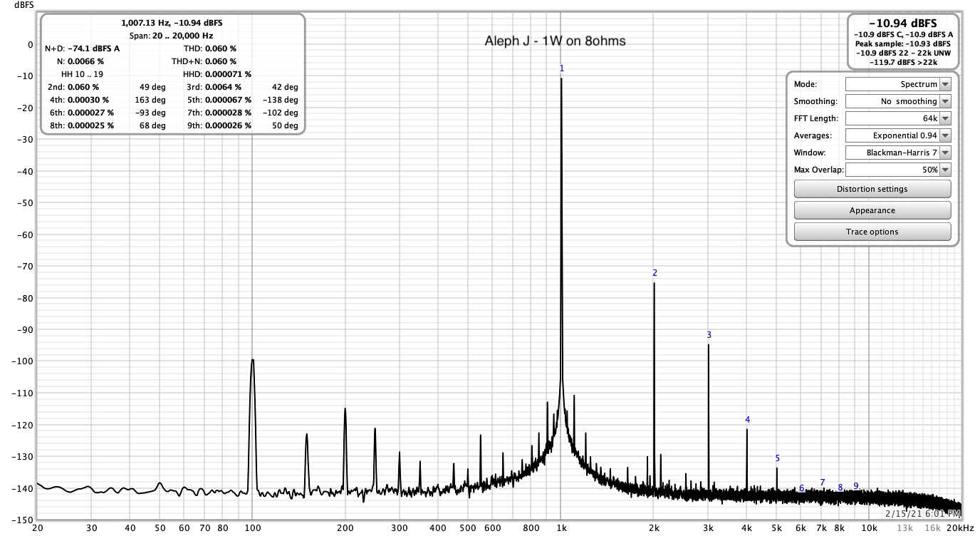
Task: Click the Trace options button
Action: [x=872, y=232]
